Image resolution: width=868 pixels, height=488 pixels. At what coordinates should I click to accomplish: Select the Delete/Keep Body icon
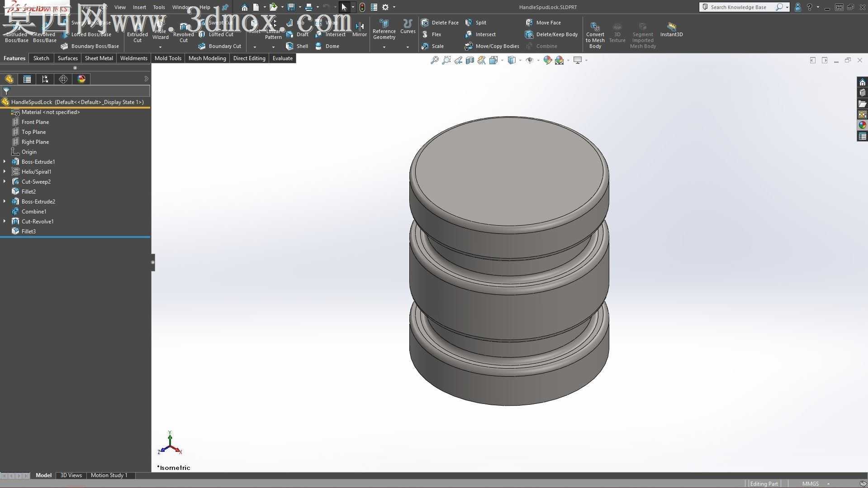529,34
